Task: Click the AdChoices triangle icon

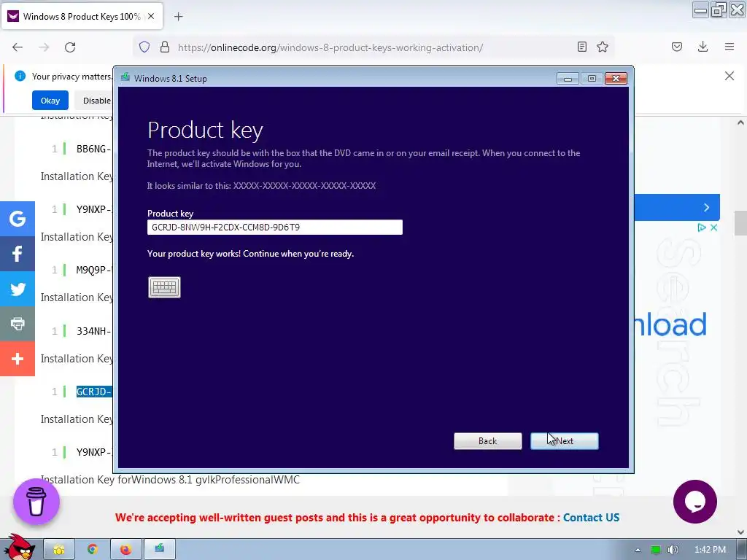Action: [x=701, y=227]
